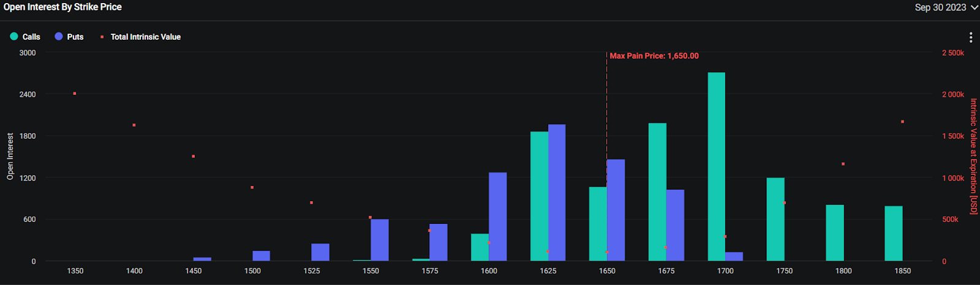Click the blue Puts legend circle
The width and height of the screenshot is (980, 285).
pos(59,37)
